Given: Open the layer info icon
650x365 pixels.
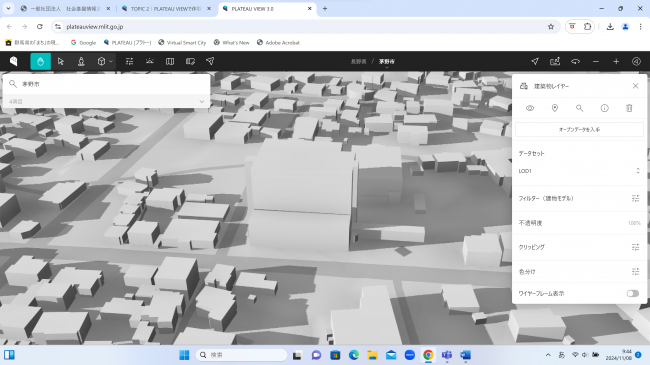Looking at the screenshot, I should [604, 108].
